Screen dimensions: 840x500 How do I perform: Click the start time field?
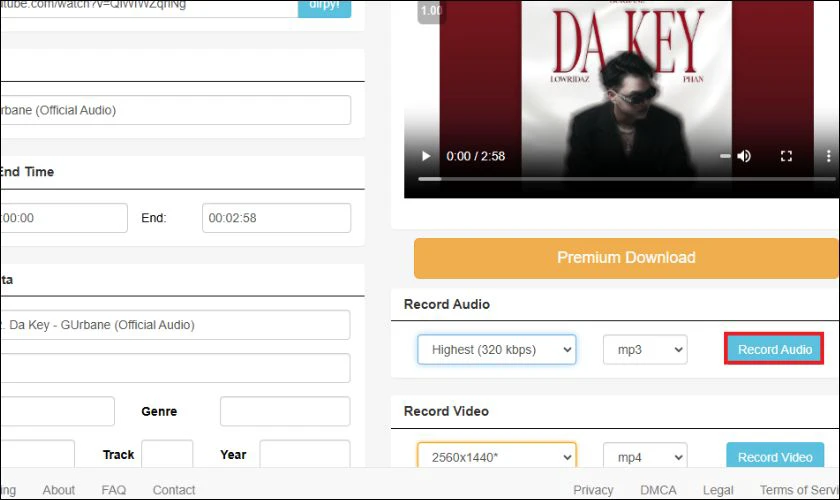63,218
